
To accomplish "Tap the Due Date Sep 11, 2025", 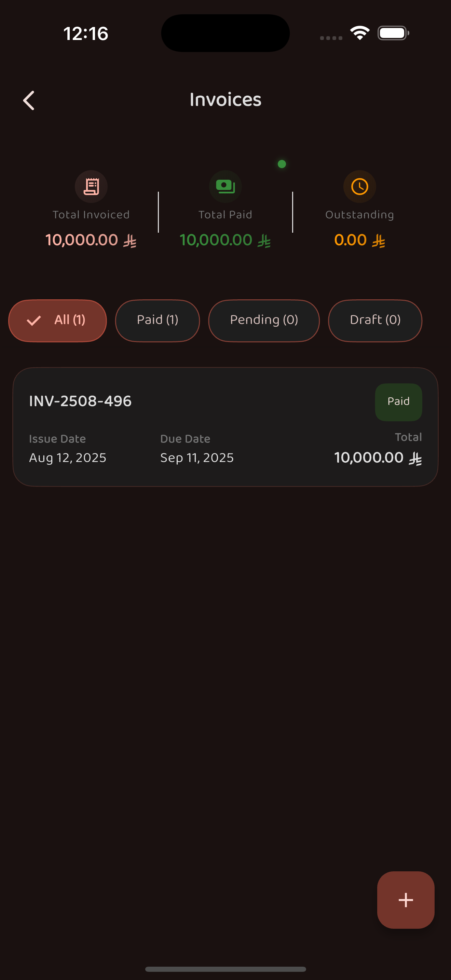I will [x=196, y=458].
